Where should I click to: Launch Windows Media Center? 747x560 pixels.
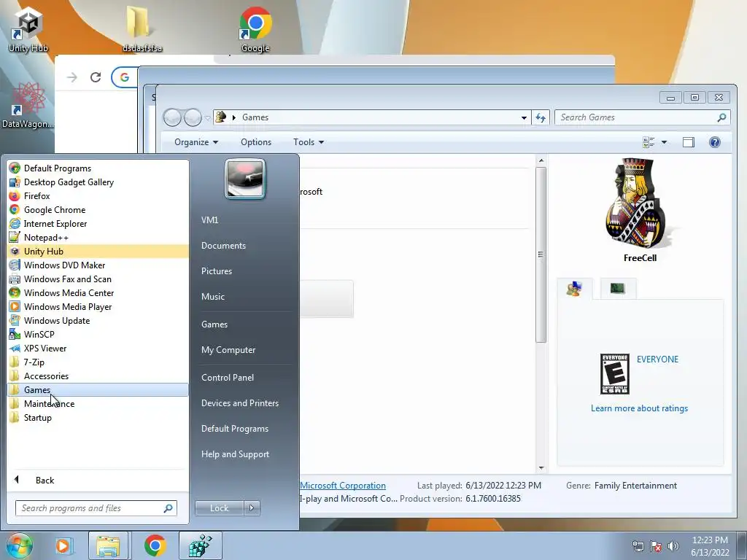[98, 292]
